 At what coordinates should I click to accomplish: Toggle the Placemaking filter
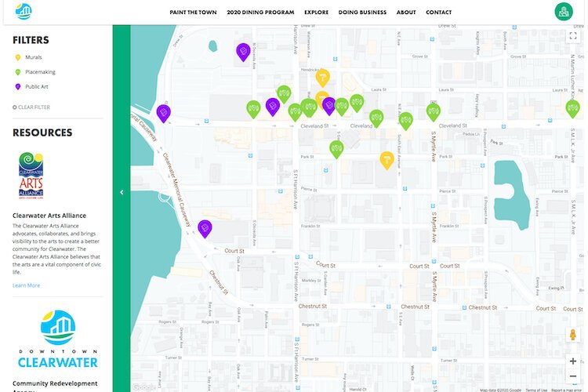click(x=34, y=72)
